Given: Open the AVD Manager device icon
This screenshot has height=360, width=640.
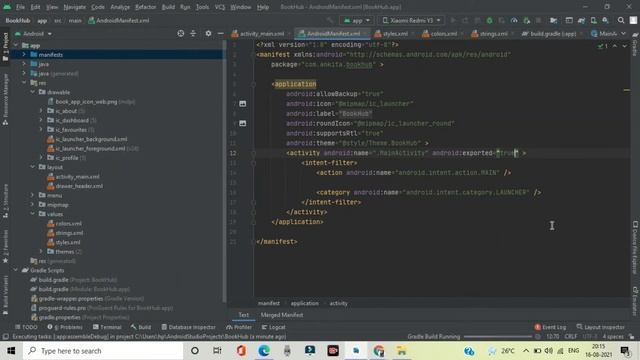Looking at the screenshot, I should click(593, 20).
